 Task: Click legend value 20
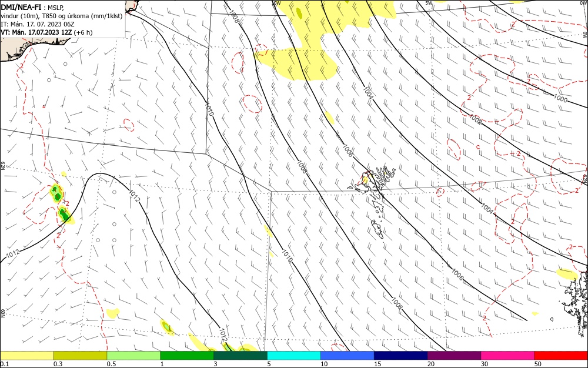click(x=431, y=364)
